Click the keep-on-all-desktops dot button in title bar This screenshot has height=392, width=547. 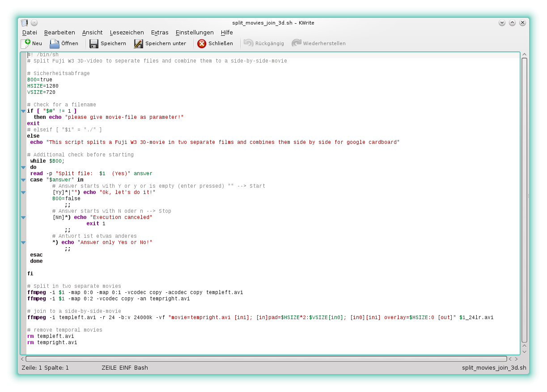pos(34,23)
